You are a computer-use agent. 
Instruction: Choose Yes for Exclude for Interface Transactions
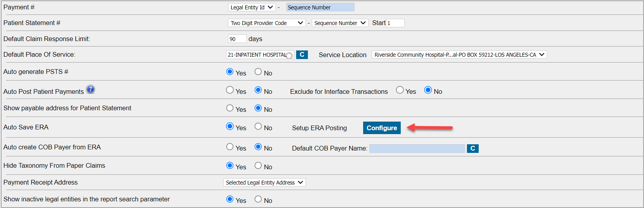pos(400,90)
